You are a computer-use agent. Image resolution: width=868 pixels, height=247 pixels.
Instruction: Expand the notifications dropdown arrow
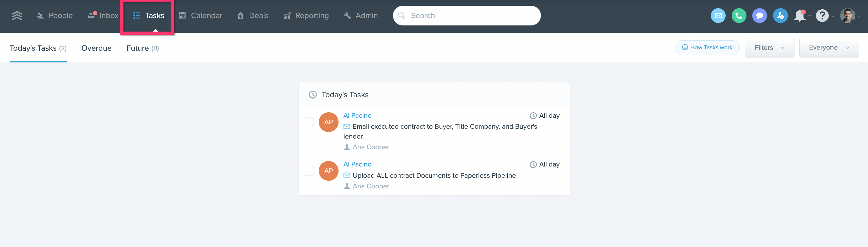coord(809,16)
